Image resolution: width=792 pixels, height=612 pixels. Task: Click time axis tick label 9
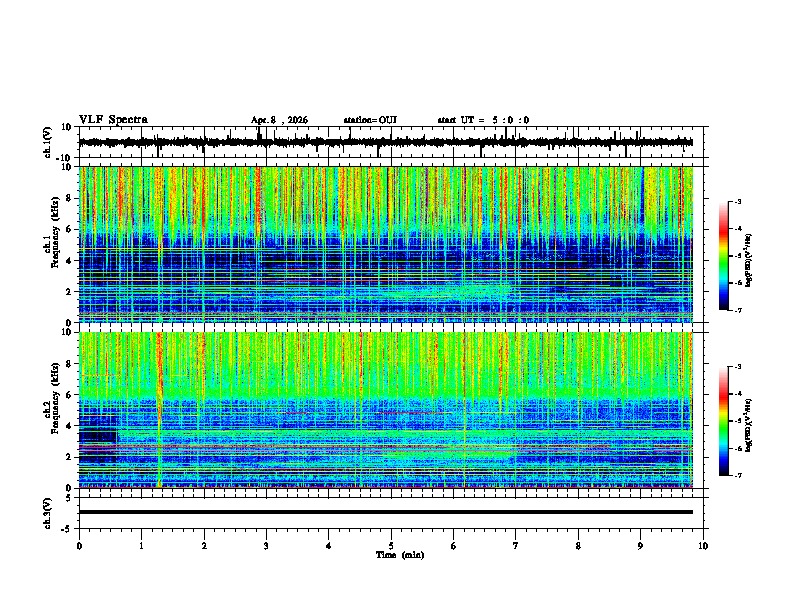[x=640, y=546]
